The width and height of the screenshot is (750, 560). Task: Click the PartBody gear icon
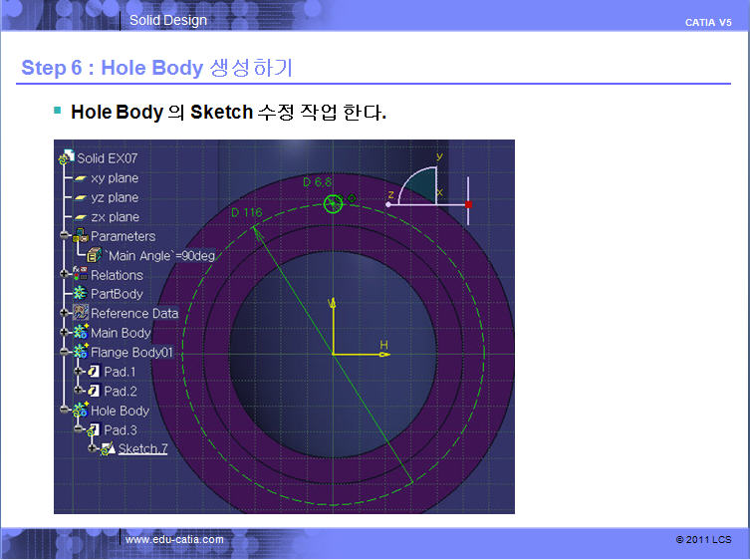click(80, 293)
